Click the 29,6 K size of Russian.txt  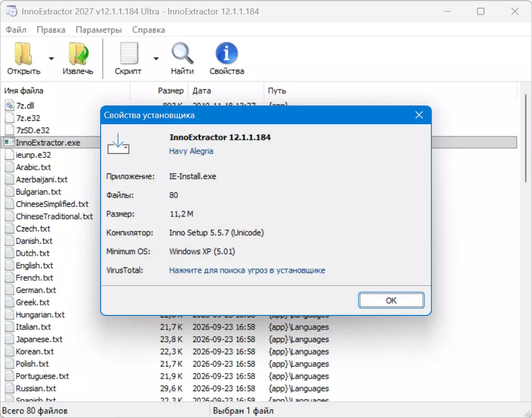[171, 388]
